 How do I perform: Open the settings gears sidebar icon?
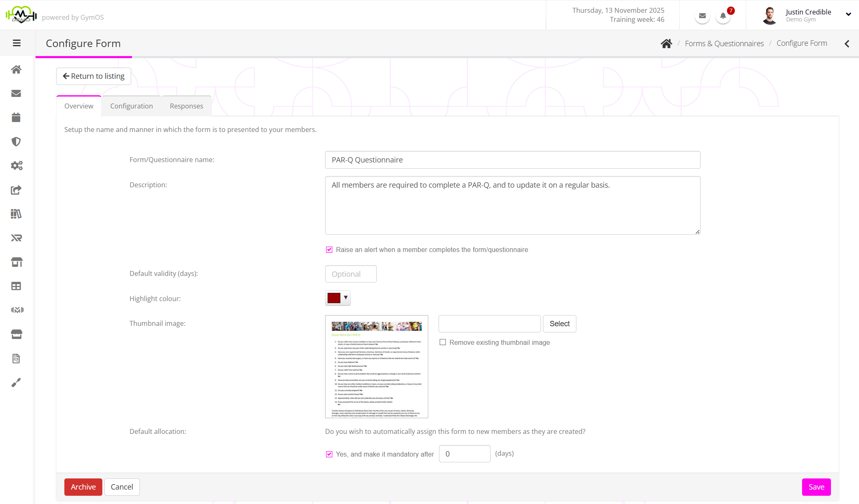click(x=17, y=166)
